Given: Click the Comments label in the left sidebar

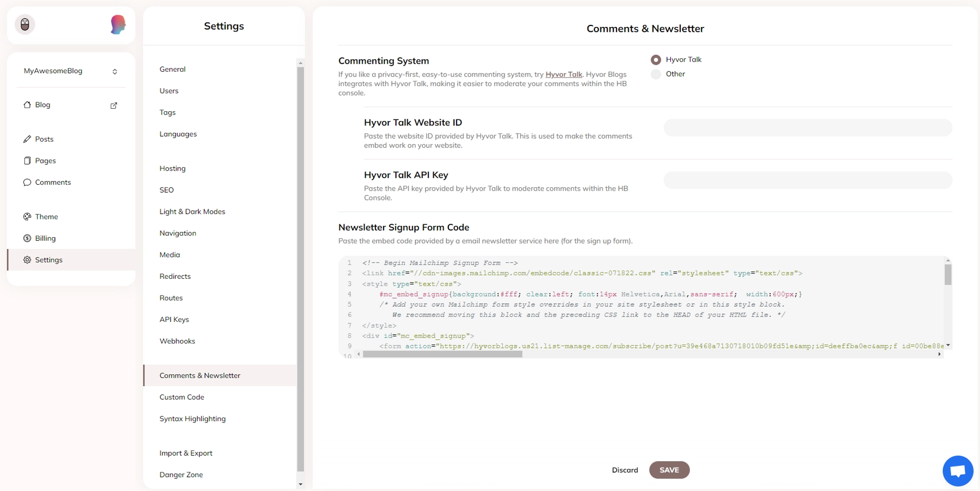Looking at the screenshot, I should click(53, 182).
